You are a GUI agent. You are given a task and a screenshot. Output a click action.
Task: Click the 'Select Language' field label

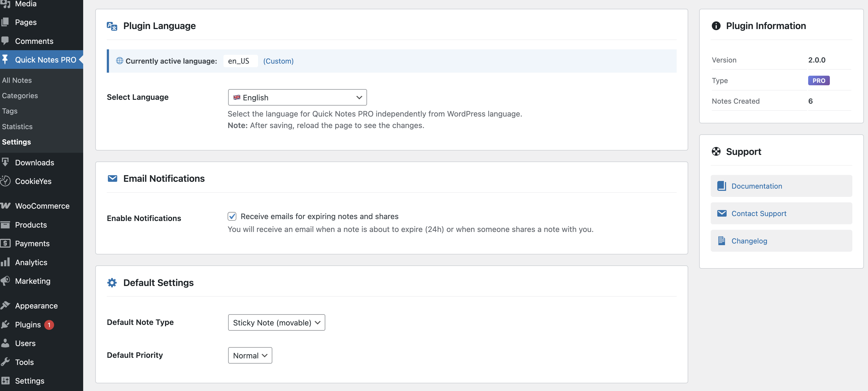(x=138, y=97)
